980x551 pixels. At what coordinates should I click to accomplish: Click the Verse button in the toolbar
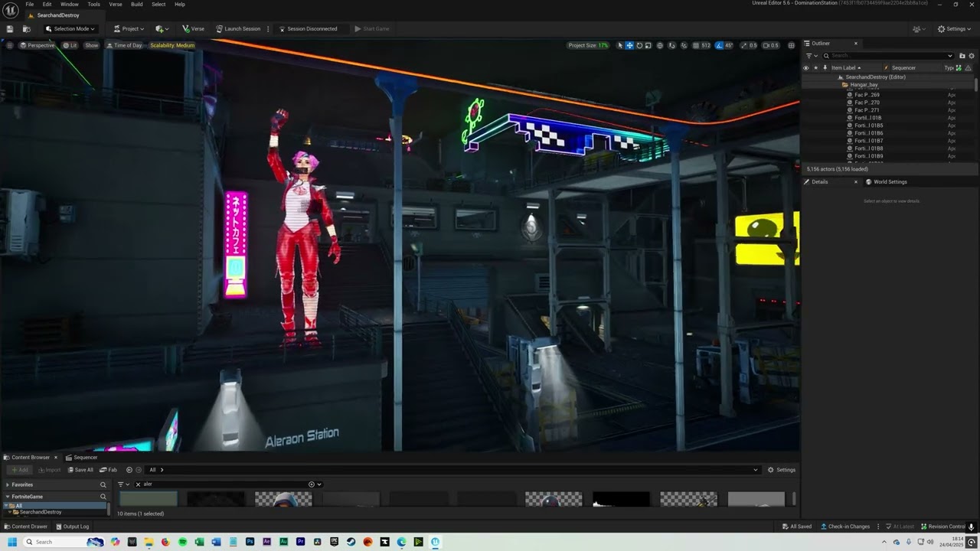pyautogui.click(x=193, y=29)
